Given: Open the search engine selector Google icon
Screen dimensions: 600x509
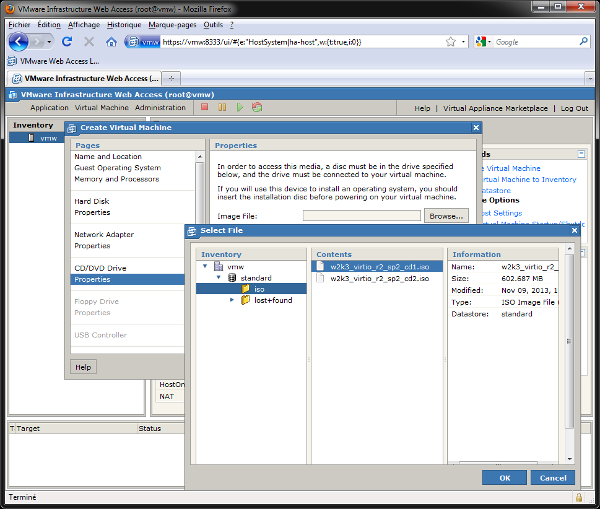Looking at the screenshot, I should [481, 42].
